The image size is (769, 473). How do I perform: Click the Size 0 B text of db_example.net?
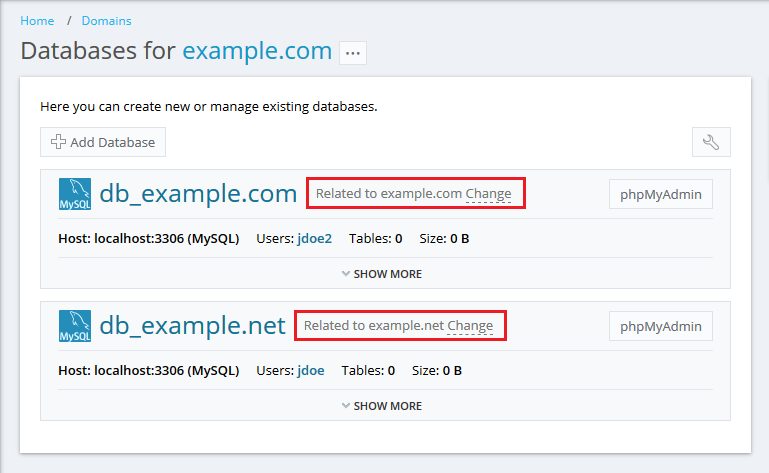point(437,370)
